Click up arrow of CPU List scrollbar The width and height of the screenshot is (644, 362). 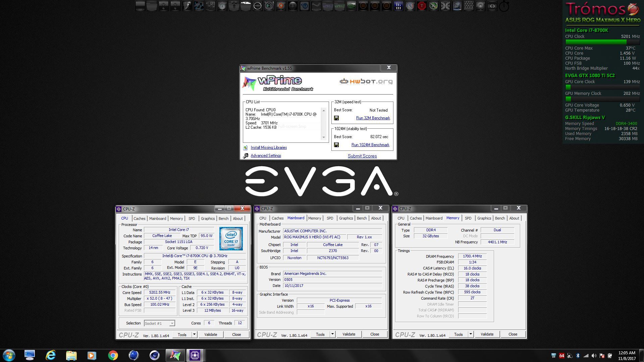tap(324, 111)
